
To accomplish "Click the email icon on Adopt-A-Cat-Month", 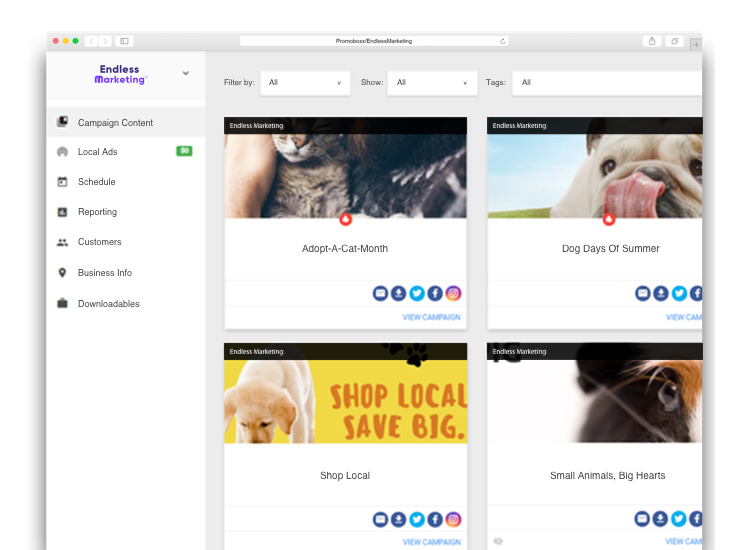I will 380,293.
